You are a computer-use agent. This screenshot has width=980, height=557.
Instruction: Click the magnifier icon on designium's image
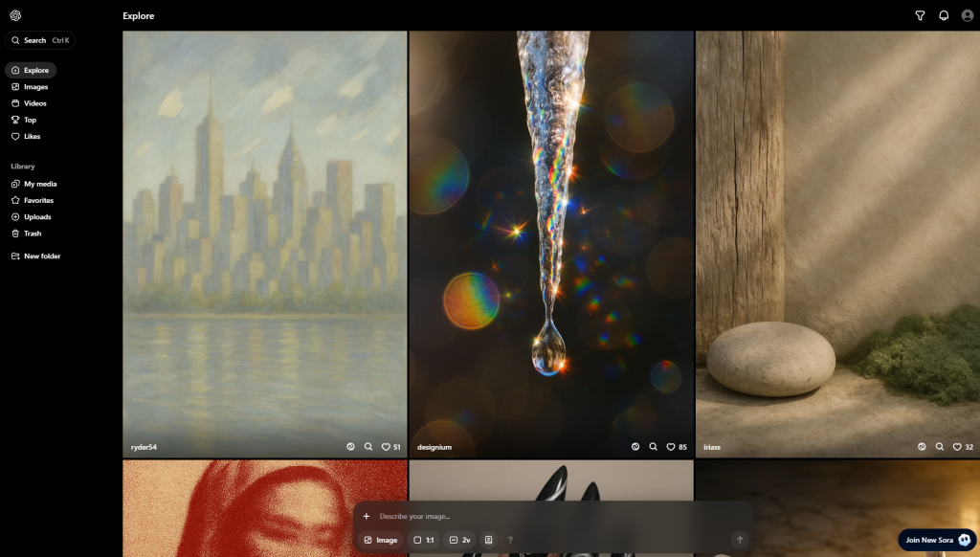click(653, 447)
